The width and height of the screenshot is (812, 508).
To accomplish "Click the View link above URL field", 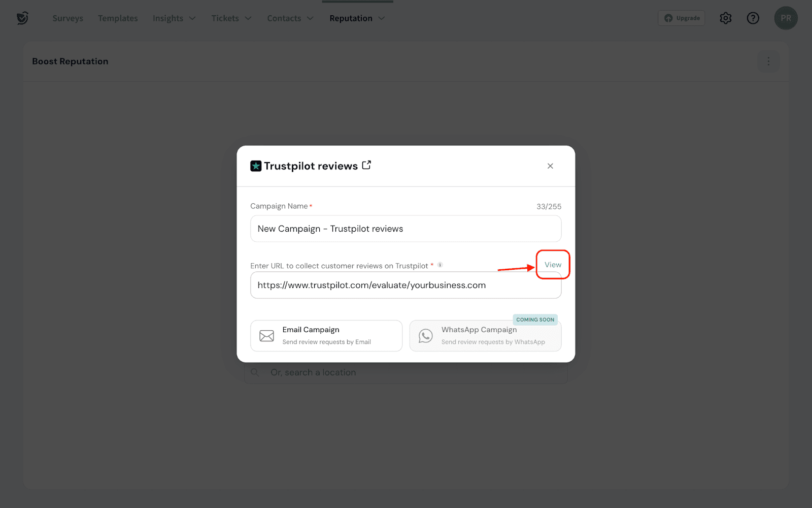I will click(553, 265).
